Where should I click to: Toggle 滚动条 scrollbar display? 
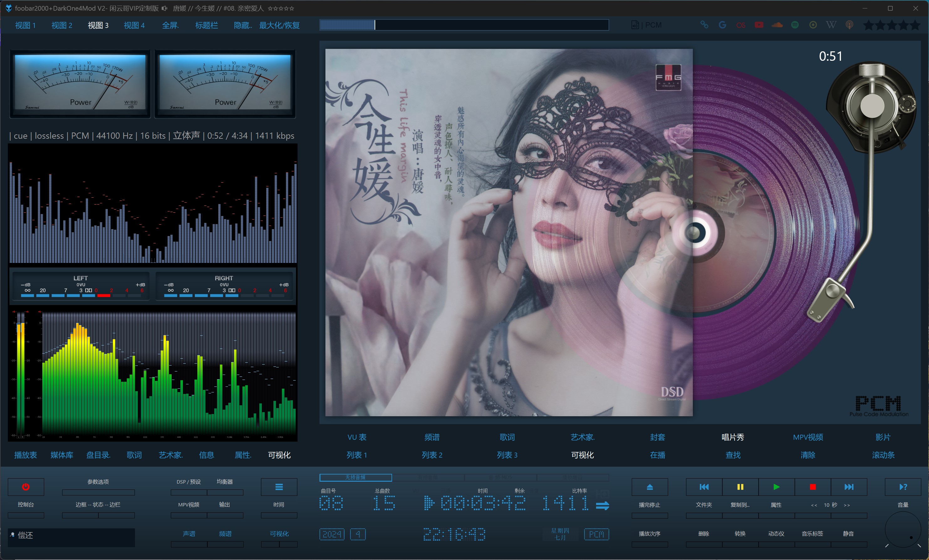pos(883,455)
